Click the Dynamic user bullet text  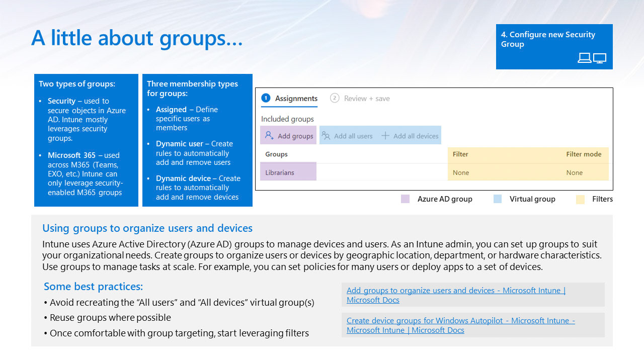[194, 153]
